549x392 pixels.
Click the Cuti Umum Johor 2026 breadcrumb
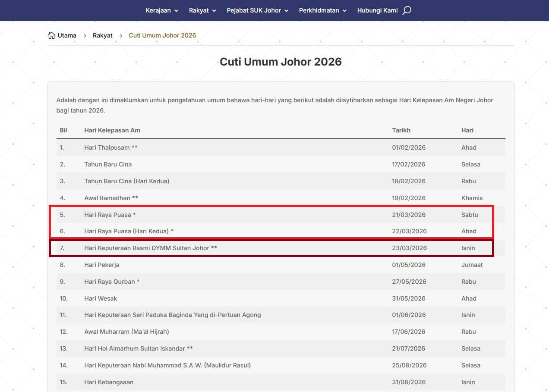point(162,35)
